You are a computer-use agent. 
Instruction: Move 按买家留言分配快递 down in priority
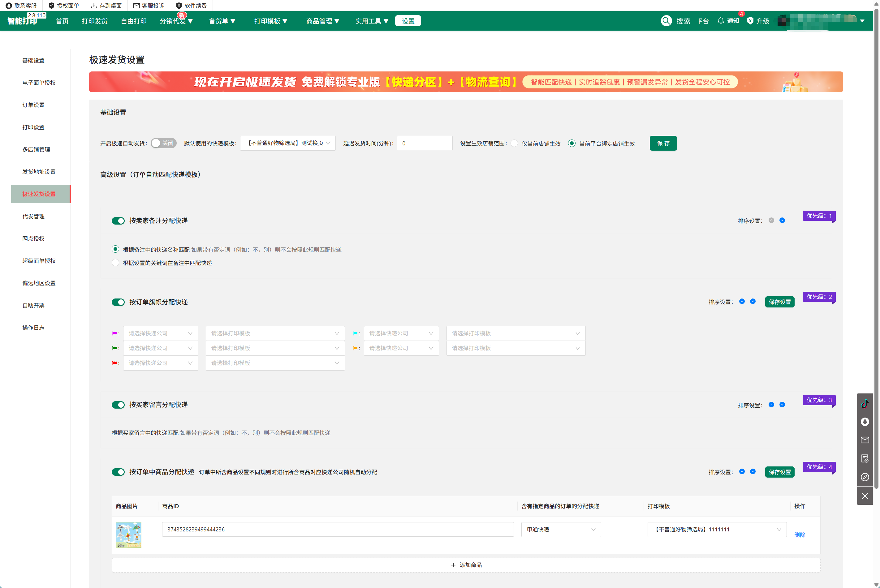click(x=782, y=405)
